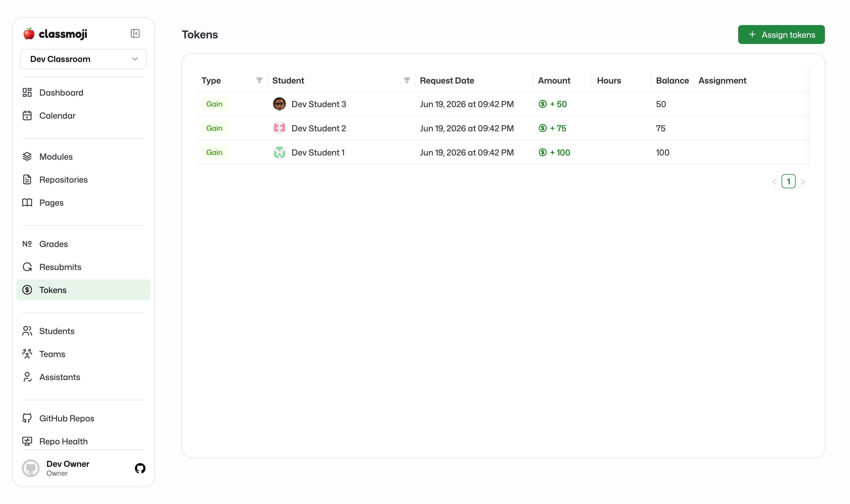This screenshot has width=850, height=504.
Task: Click the Repo Health monitor icon
Action: pyautogui.click(x=27, y=441)
